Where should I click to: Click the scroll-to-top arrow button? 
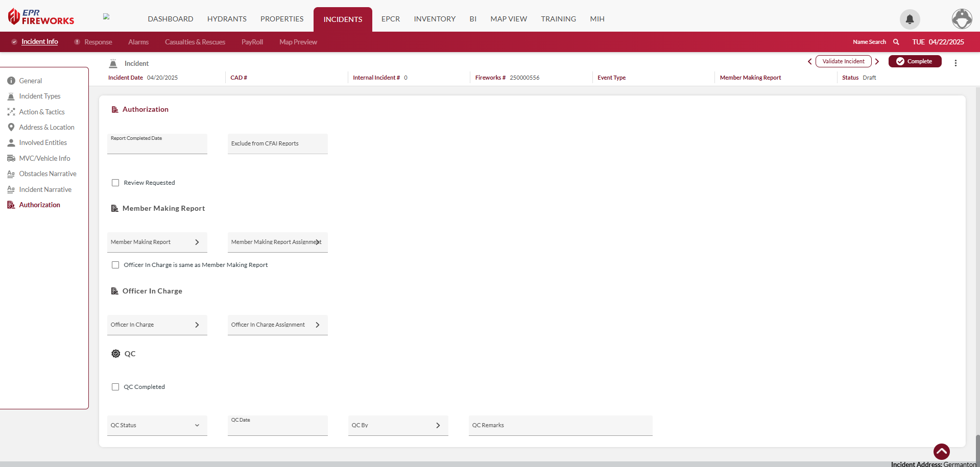941,451
